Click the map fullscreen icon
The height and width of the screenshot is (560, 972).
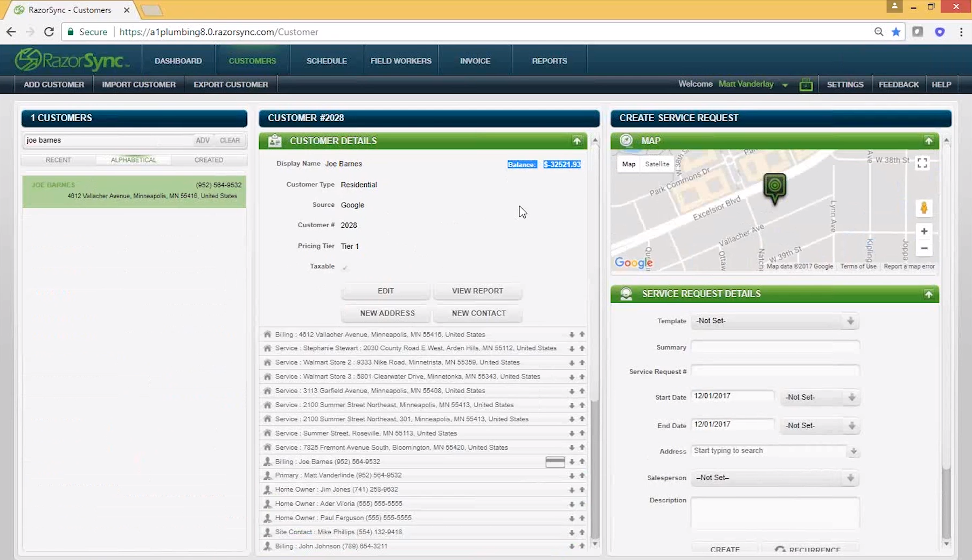coord(922,163)
